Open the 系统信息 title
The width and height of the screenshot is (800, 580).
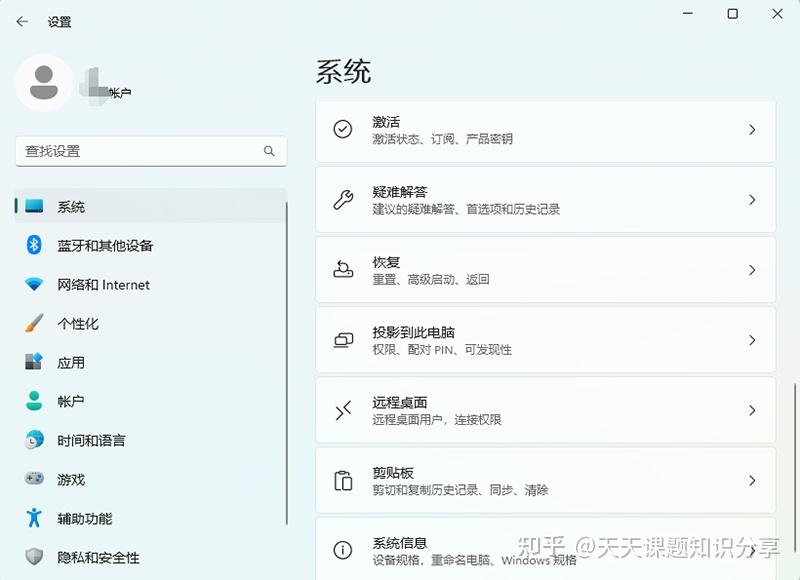(x=400, y=543)
